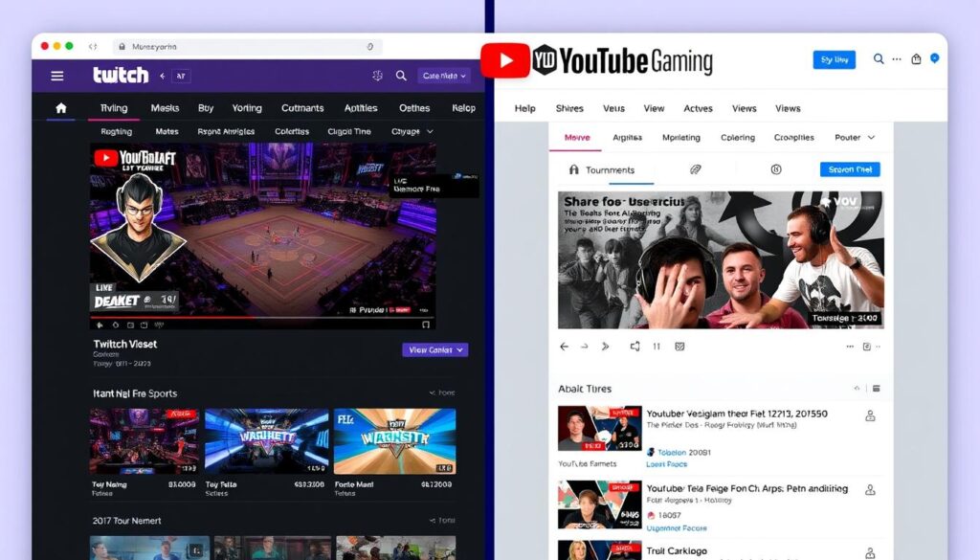Open YouTube Gaming search
The height and width of the screenshot is (560, 980).
pyautogui.click(x=879, y=59)
